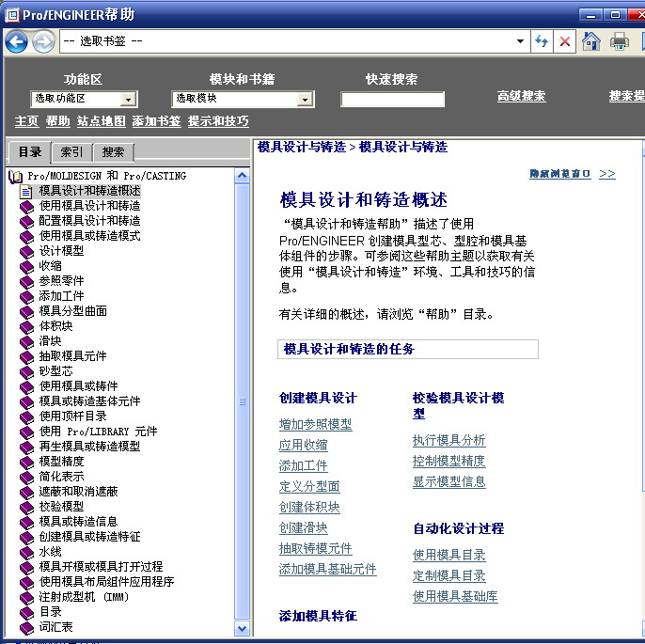The image size is (645, 644).
Task: Open the 站点地图 link
Action: click(101, 121)
